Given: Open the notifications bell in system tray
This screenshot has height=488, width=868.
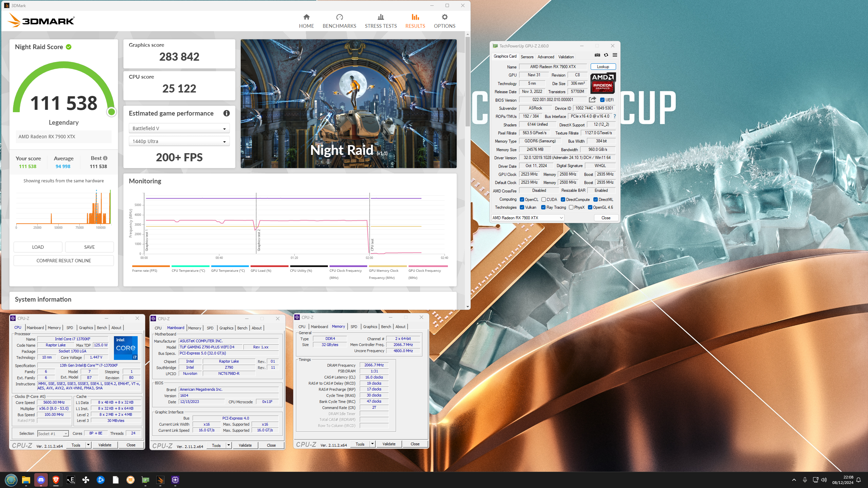Looking at the screenshot, I should [x=859, y=480].
